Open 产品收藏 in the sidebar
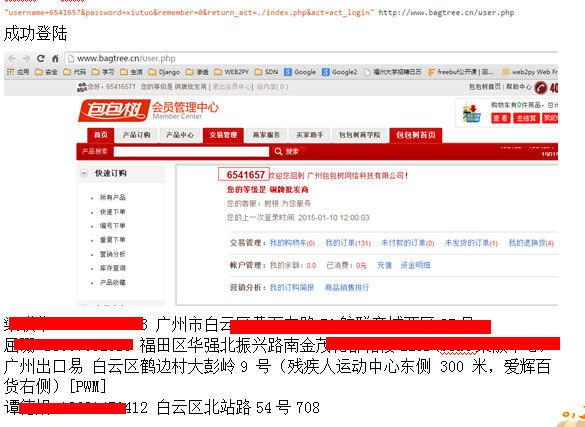Screen dimensions: 585x427 click(113, 282)
